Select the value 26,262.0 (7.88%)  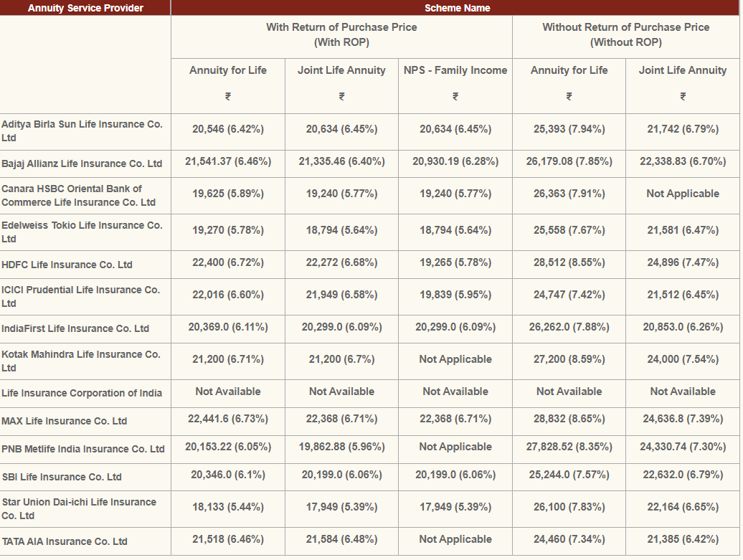tap(569, 326)
